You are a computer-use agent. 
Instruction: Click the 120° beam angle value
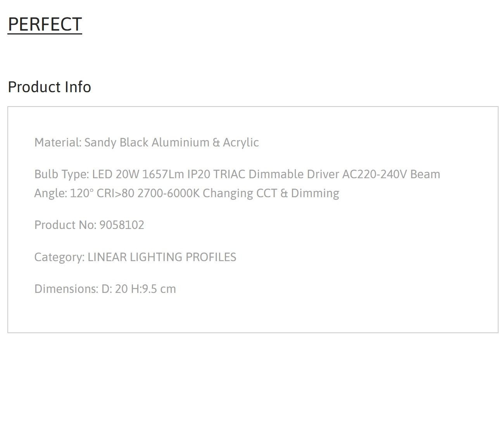coord(82,193)
